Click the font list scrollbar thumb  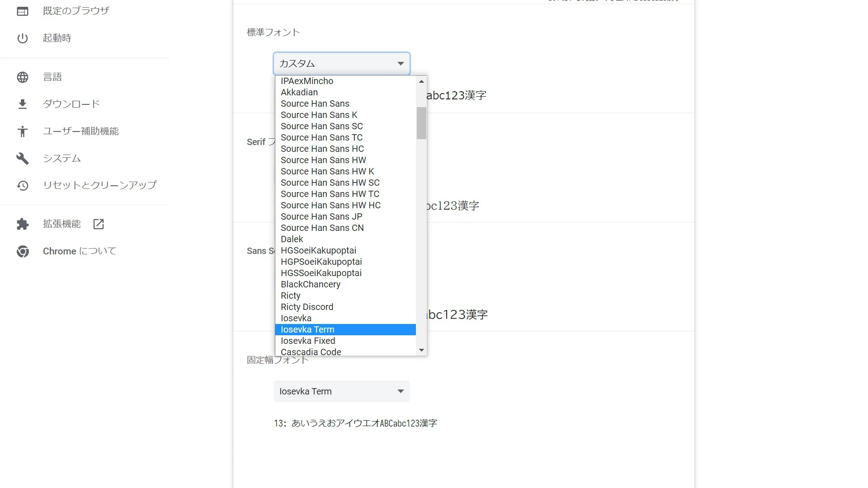(421, 123)
